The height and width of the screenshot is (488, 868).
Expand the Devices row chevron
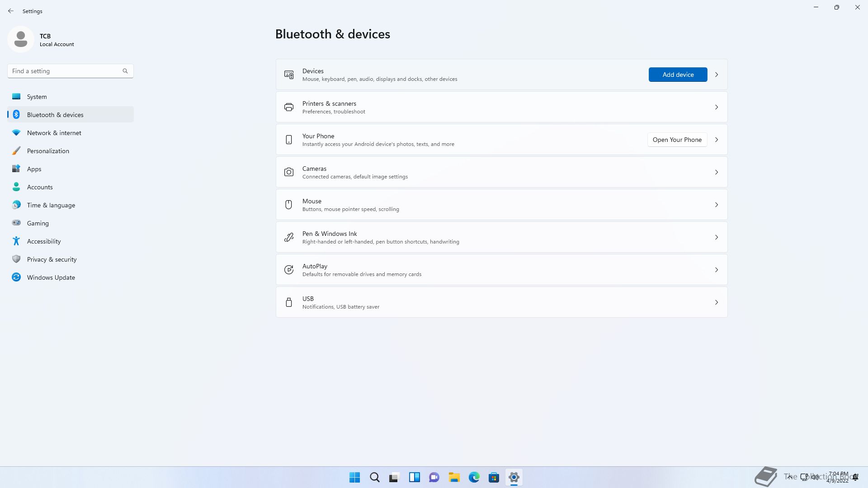[x=717, y=75]
